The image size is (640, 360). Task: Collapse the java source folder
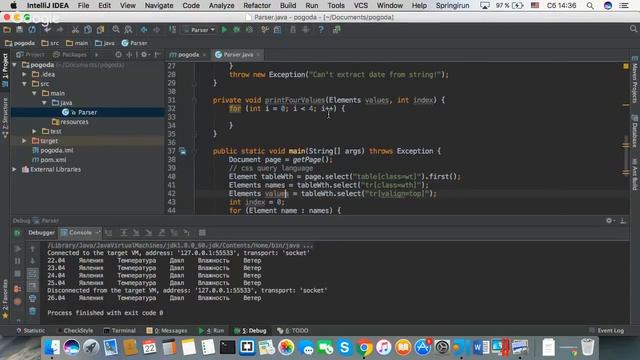coord(44,103)
